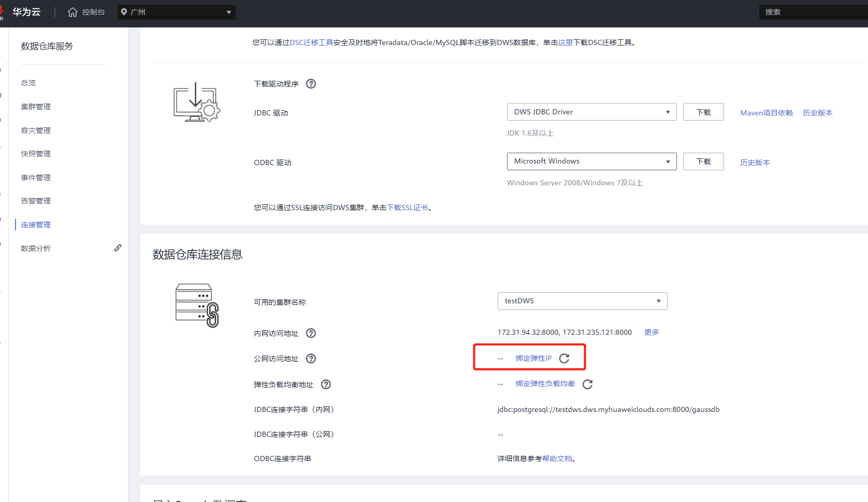The height and width of the screenshot is (502, 868).
Task: Click the internal address 172.31.94.32:8000 text
Action: click(x=528, y=332)
